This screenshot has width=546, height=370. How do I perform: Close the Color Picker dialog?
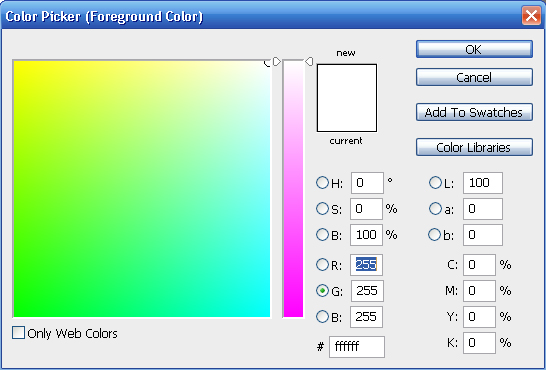(531, 16)
